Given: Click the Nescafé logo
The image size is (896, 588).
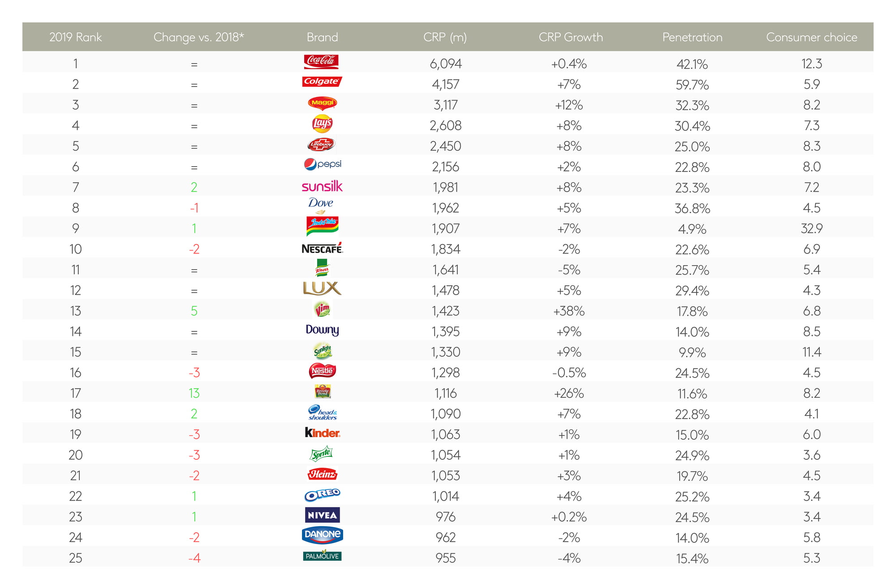Looking at the screenshot, I should (322, 249).
